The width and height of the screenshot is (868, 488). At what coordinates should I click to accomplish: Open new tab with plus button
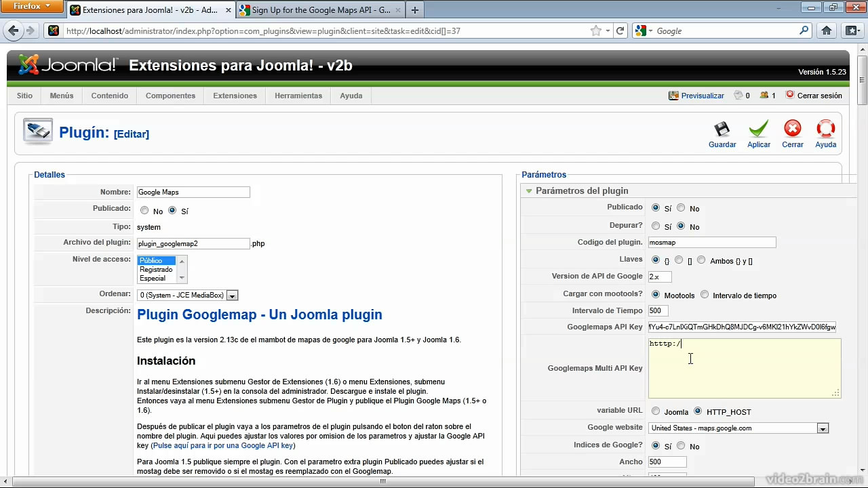414,10
